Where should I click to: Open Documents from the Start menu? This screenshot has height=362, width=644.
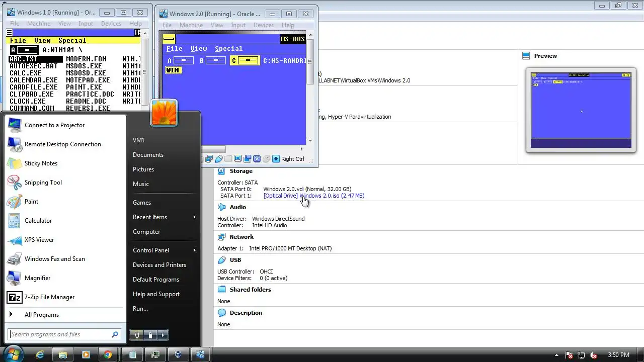(x=148, y=155)
